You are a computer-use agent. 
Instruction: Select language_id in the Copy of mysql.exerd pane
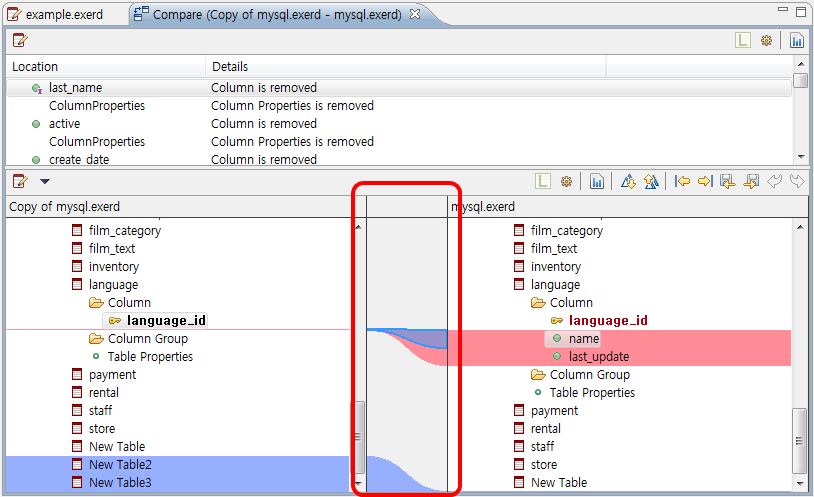[x=166, y=320]
